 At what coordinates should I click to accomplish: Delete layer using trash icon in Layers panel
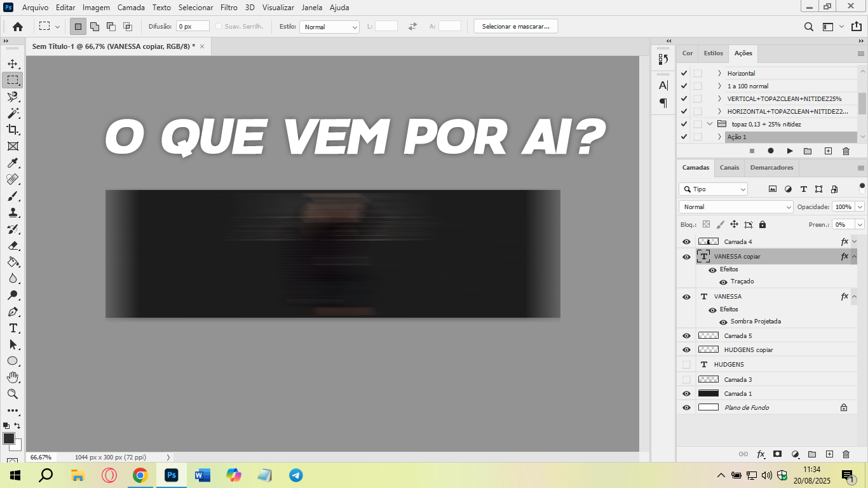846,454
